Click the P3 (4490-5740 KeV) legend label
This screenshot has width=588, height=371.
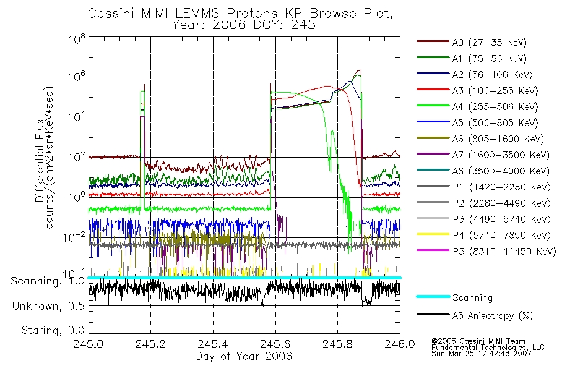502,220
